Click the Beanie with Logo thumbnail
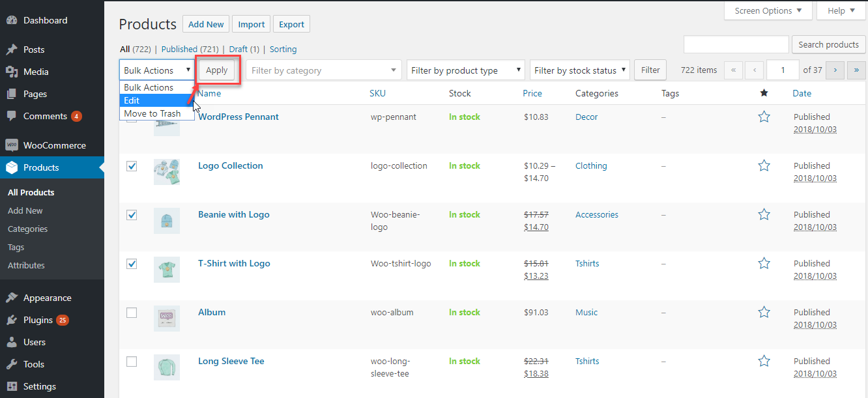Viewport: 868px width, 398px height. click(x=167, y=221)
